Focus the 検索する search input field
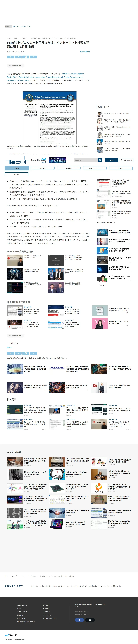This screenshot has width=138, height=644. 86,160
